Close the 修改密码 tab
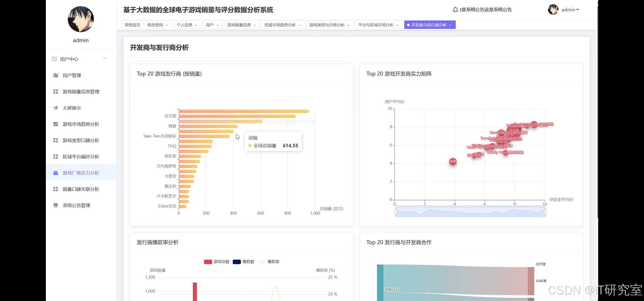 pos(167,25)
